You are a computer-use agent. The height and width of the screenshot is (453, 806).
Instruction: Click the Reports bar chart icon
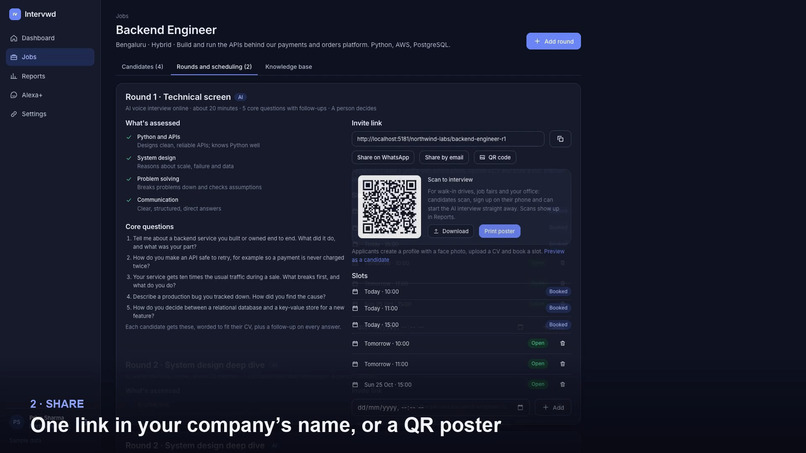[x=14, y=76]
